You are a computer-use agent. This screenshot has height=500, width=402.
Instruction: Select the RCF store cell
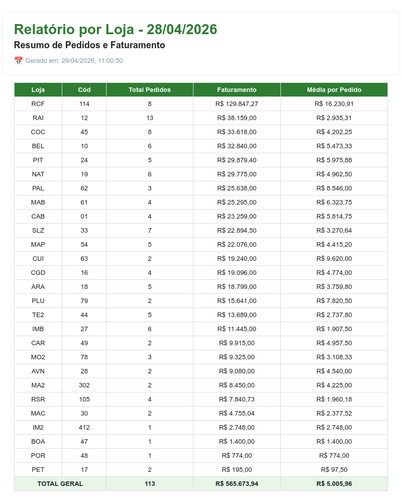click(38, 104)
